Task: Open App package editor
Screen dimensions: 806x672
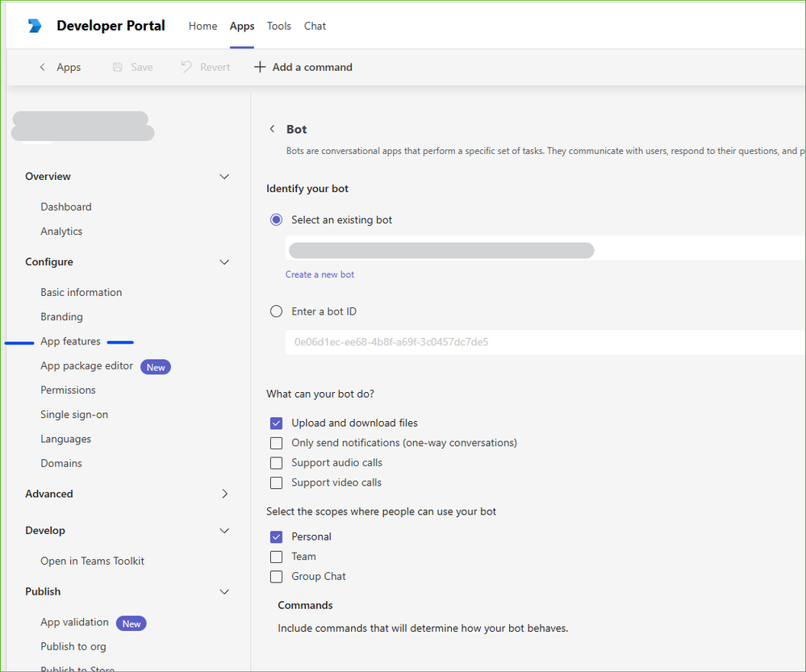Action: [x=86, y=365]
